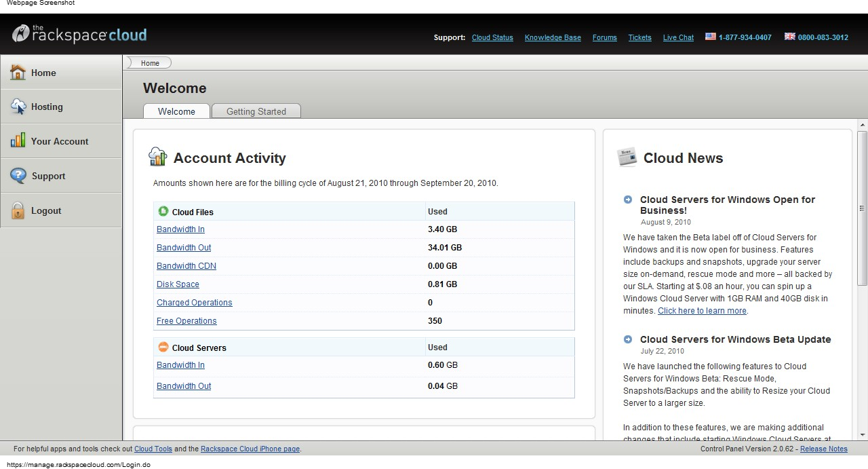Open the Support sidebar menu item
This screenshot has height=469, width=868.
point(61,176)
